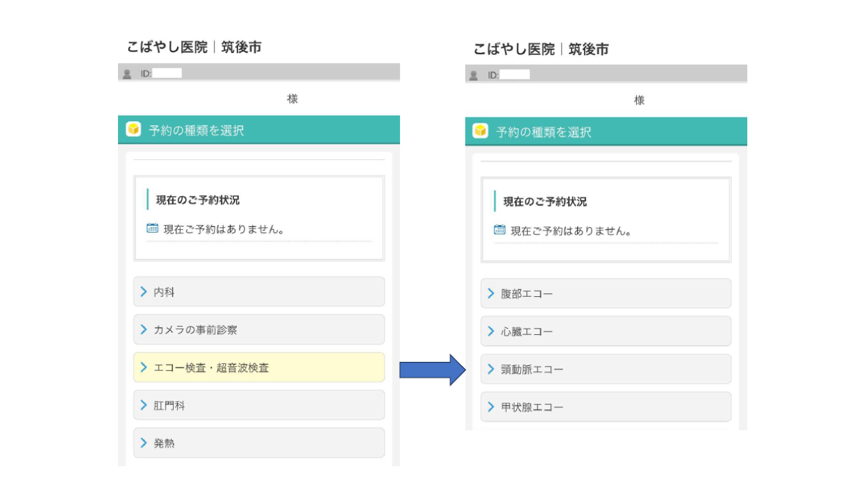The width and height of the screenshot is (868, 488).
Task: Expand 腹部エコー using its chevron
Action: pos(491,293)
